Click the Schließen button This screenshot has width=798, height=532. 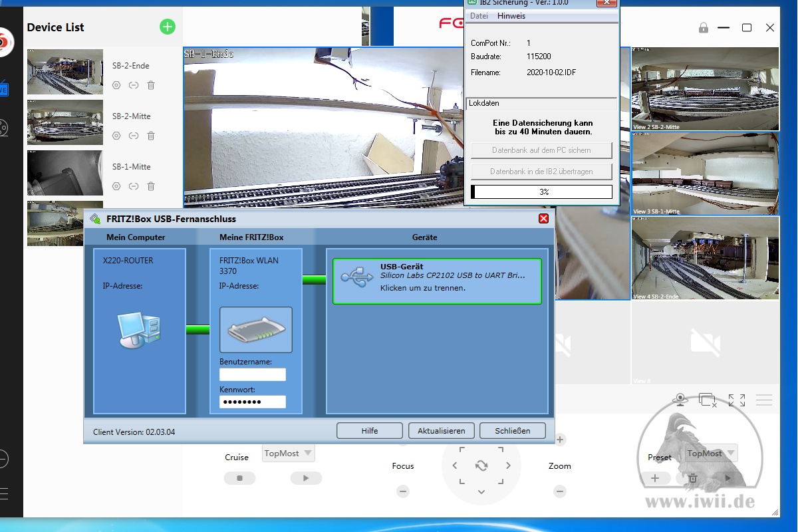tap(513, 431)
